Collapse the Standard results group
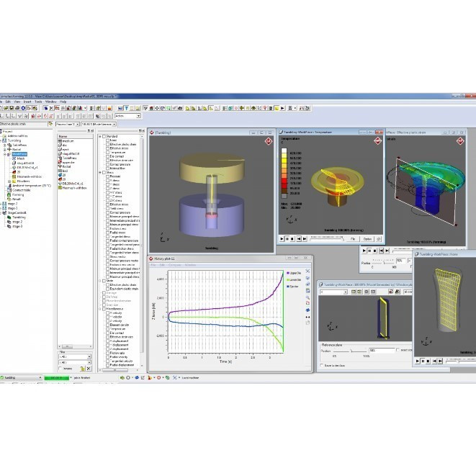The width and height of the screenshot is (476, 476). click(100, 137)
